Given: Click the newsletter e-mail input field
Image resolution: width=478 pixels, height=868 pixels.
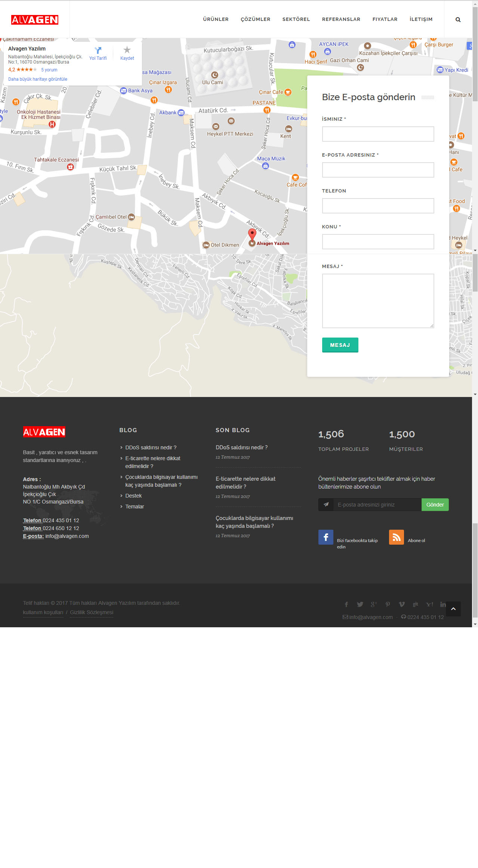Looking at the screenshot, I should coord(377,505).
